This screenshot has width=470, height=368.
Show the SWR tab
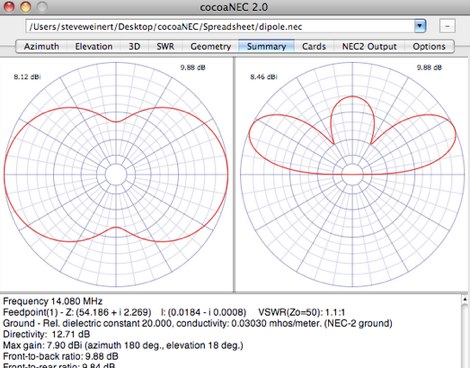[x=165, y=46]
